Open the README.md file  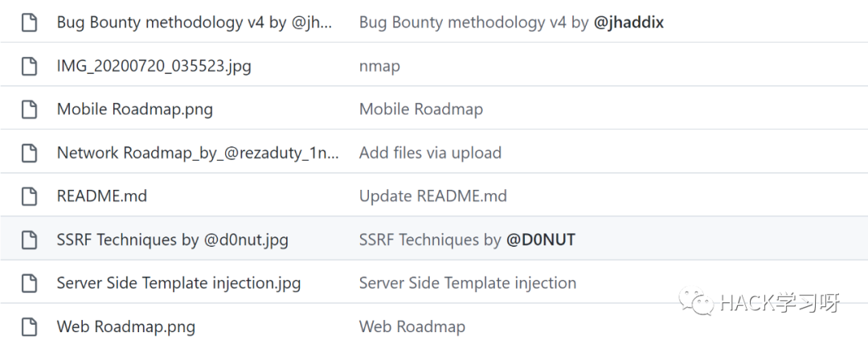pos(102,196)
